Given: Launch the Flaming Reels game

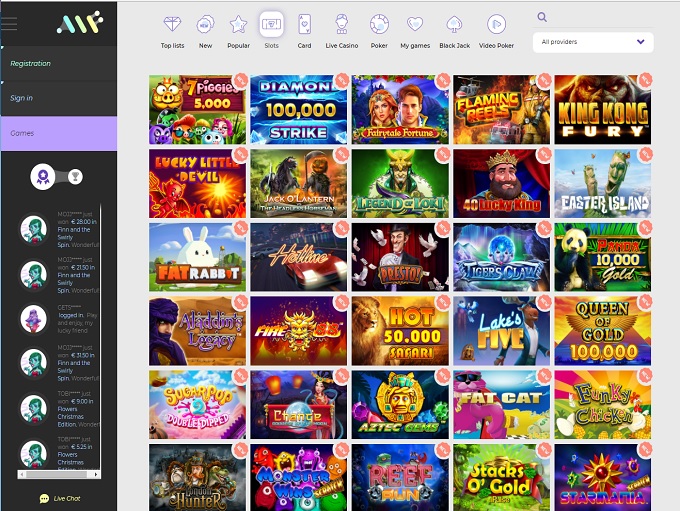Looking at the screenshot, I should pos(501,109).
